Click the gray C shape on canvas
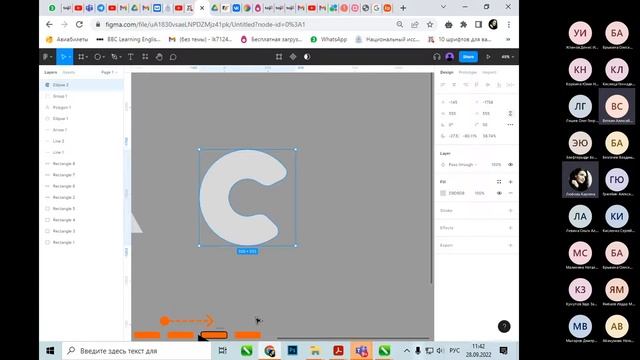 coord(214,198)
